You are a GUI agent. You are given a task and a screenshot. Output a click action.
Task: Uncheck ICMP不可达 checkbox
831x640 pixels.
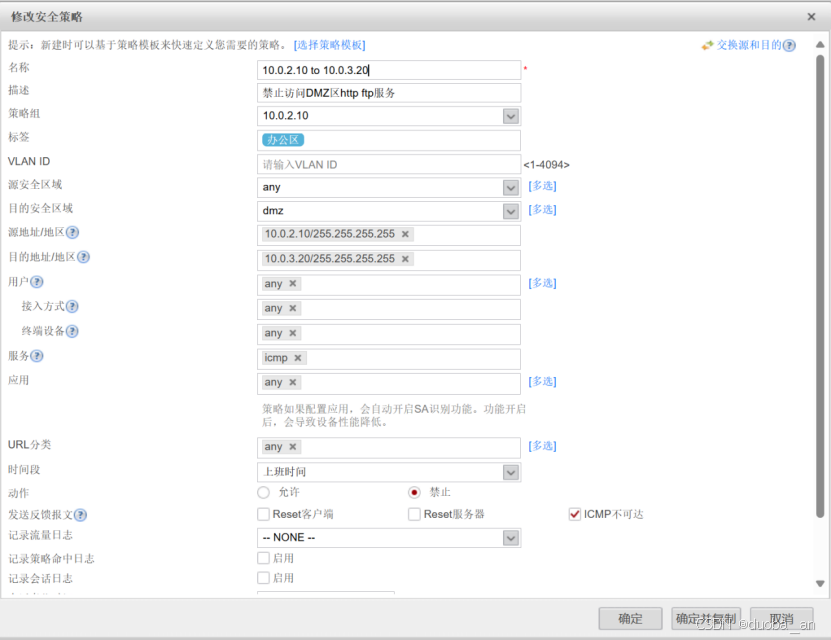tap(574, 514)
